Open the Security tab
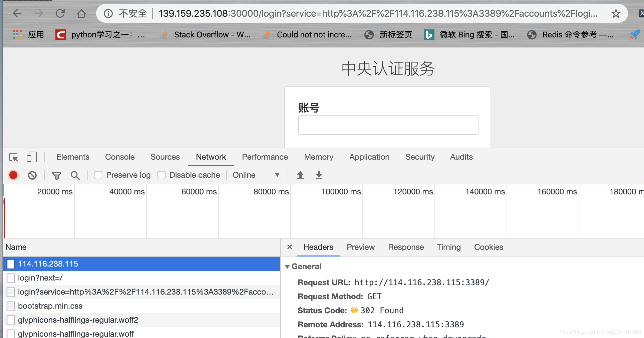This screenshot has height=338, width=644. (x=420, y=157)
